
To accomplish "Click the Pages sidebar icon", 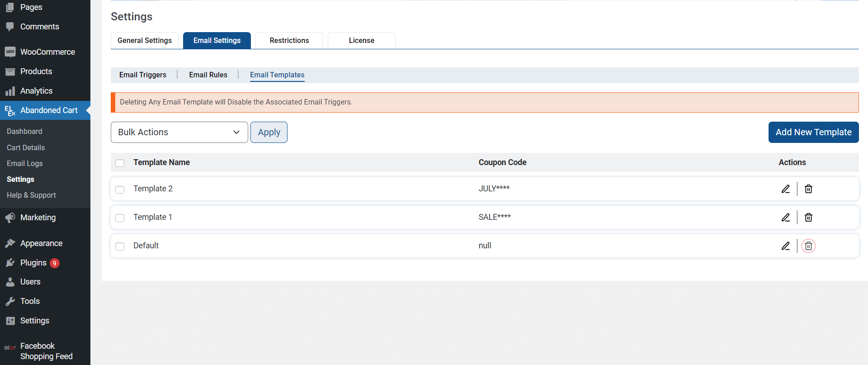I will pyautogui.click(x=10, y=7).
